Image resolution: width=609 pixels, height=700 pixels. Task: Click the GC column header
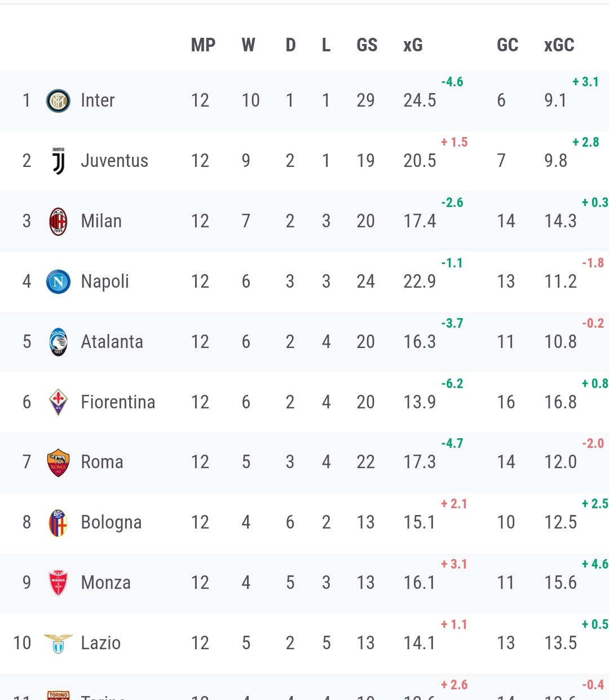[x=507, y=45]
